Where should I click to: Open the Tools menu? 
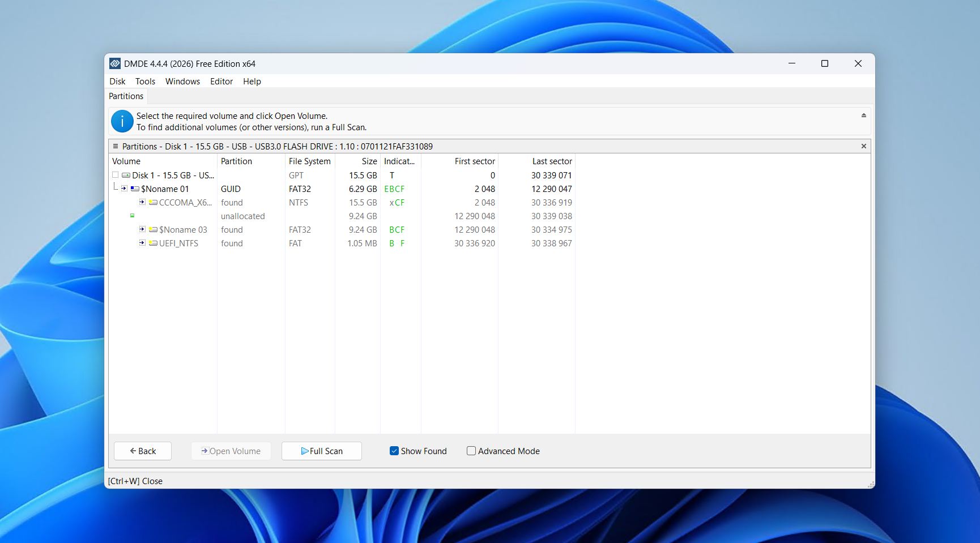pyautogui.click(x=145, y=81)
